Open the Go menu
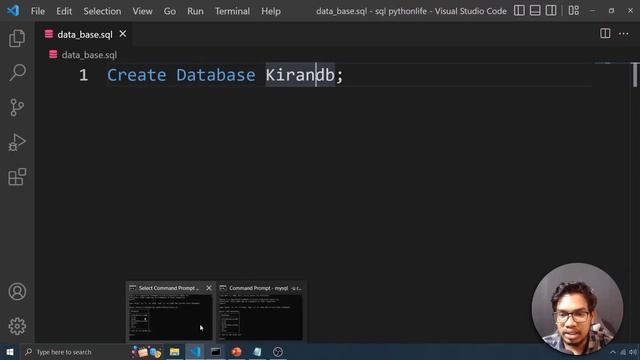The width and height of the screenshot is (640, 360). click(x=170, y=11)
